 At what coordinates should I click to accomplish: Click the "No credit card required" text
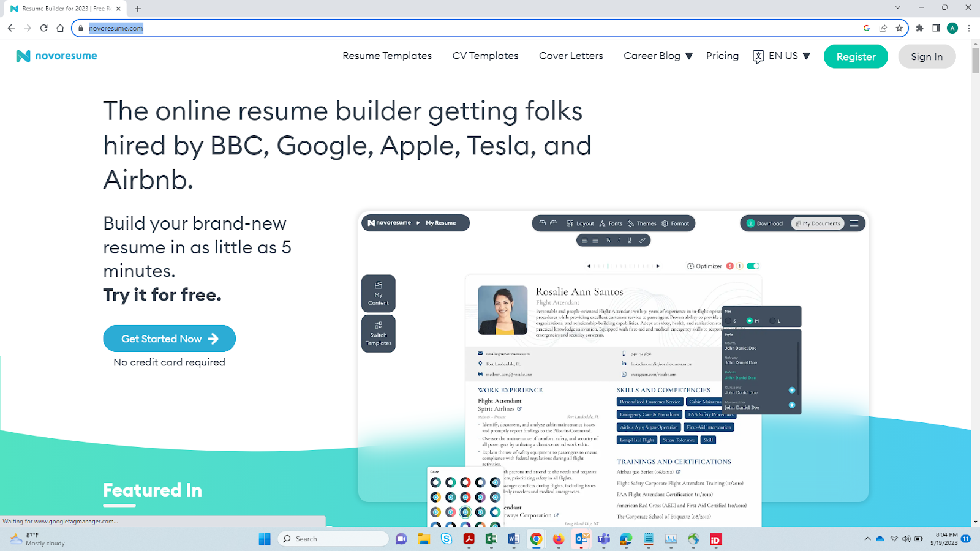click(169, 362)
